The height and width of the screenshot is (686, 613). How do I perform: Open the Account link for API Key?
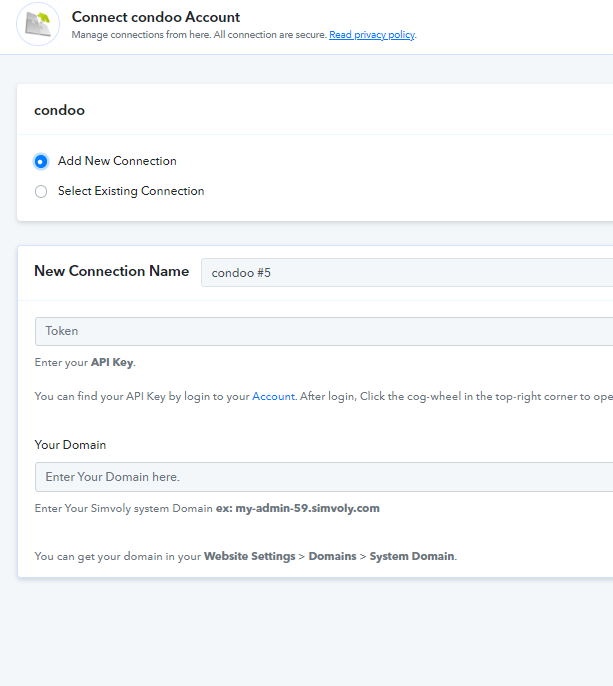pos(273,396)
